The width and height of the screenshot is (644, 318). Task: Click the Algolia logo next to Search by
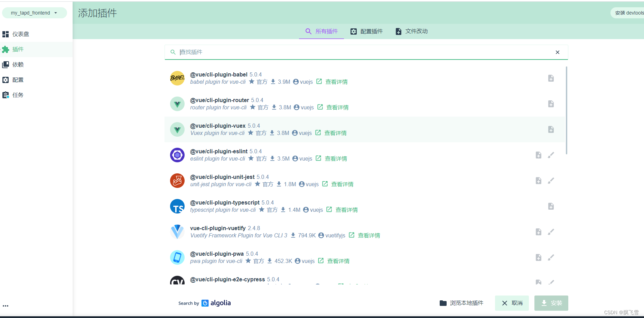click(x=205, y=303)
